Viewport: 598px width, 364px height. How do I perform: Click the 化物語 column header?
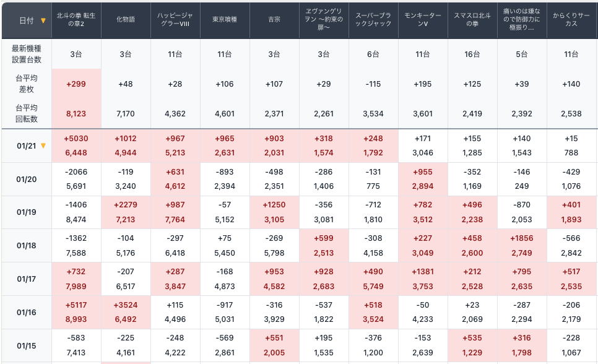pyautogui.click(x=126, y=20)
